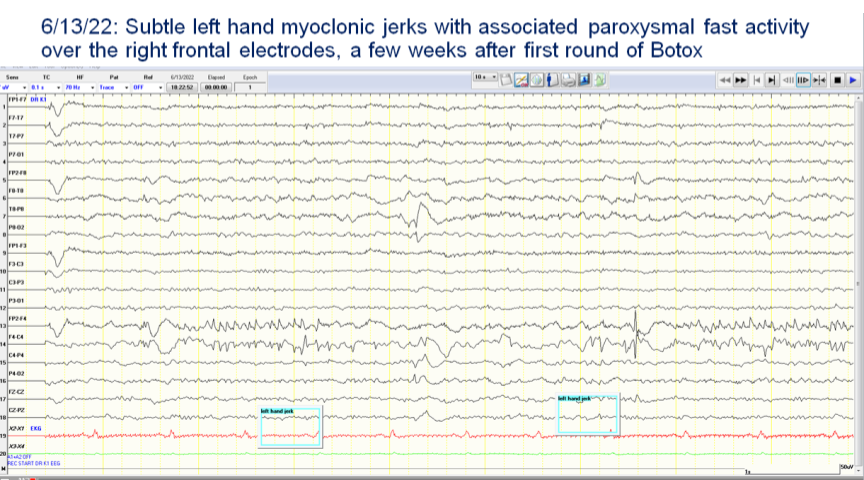The width and height of the screenshot is (864, 480).
Task: Jump to the recording end button
Action: click(772, 78)
